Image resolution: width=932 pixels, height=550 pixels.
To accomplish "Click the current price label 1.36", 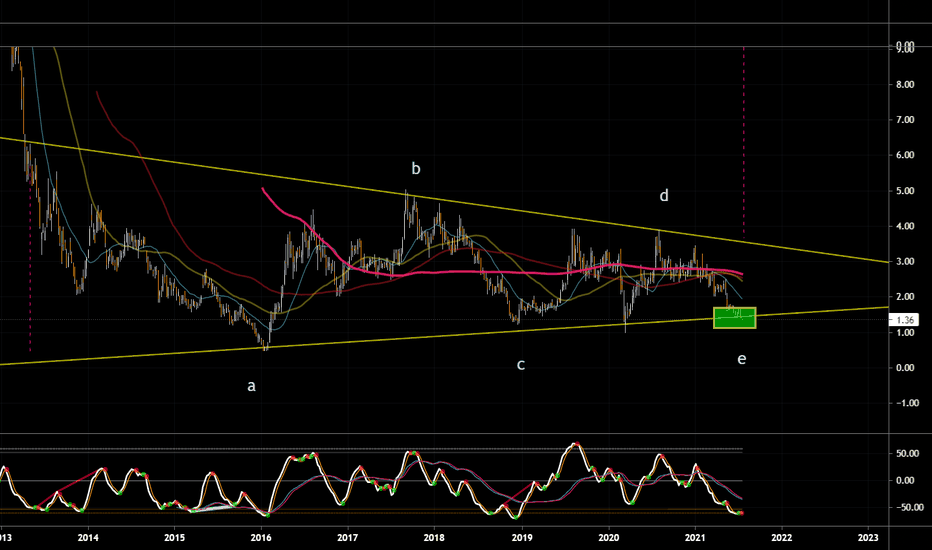I will (905, 320).
